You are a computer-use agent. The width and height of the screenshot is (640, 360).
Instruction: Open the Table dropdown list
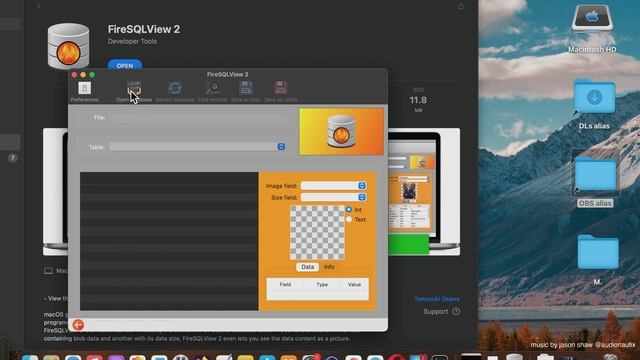197,147
